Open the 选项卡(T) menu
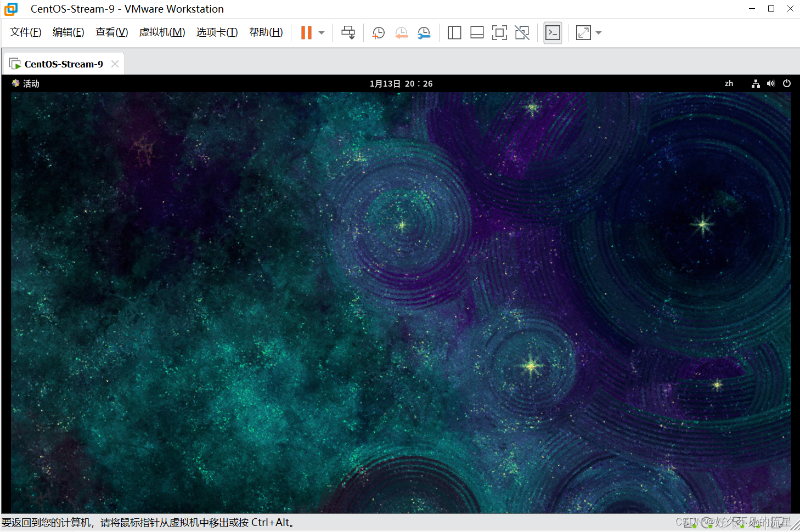 (x=217, y=32)
